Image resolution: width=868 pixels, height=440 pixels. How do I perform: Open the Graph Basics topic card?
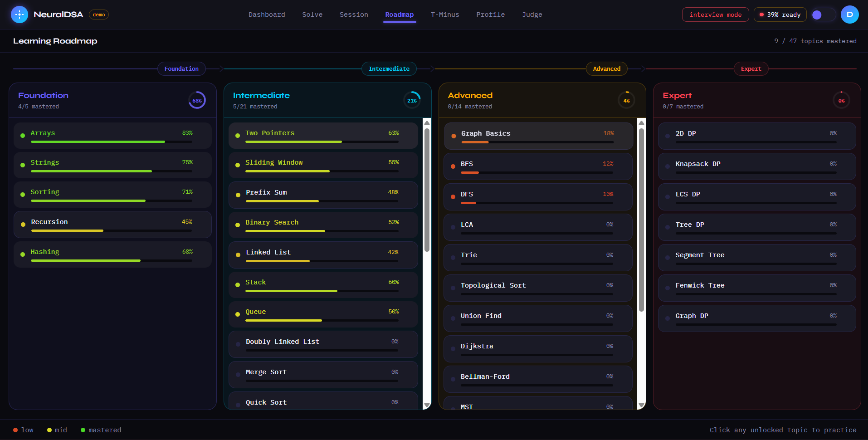click(x=538, y=136)
